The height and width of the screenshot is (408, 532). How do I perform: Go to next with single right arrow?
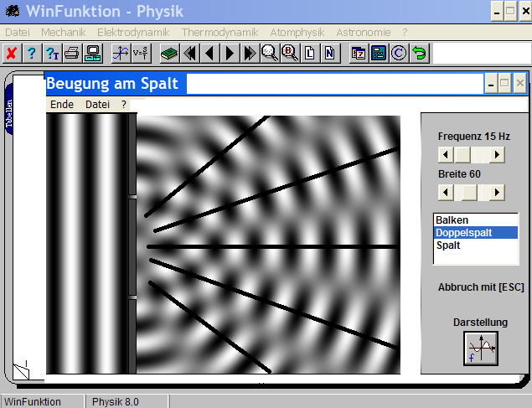[230, 54]
